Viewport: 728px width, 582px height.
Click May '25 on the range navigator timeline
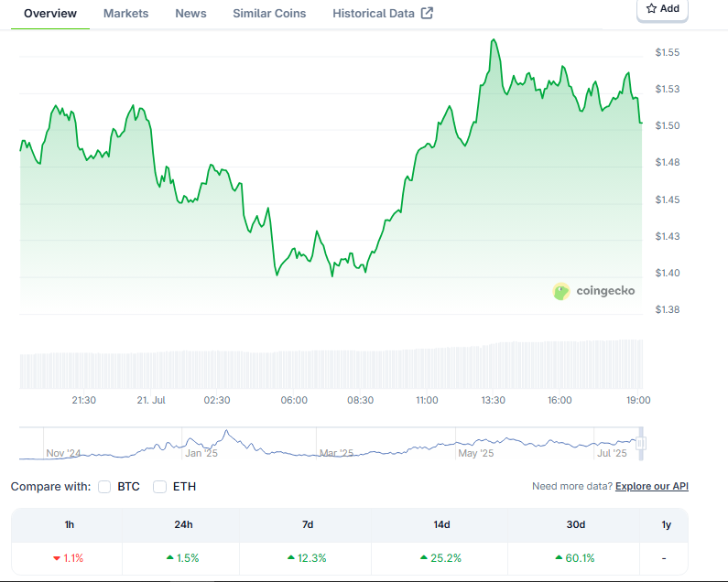point(476,453)
